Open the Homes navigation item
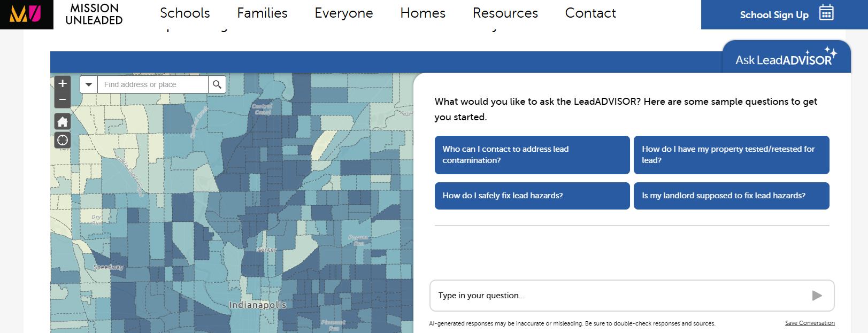 pos(423,13)
